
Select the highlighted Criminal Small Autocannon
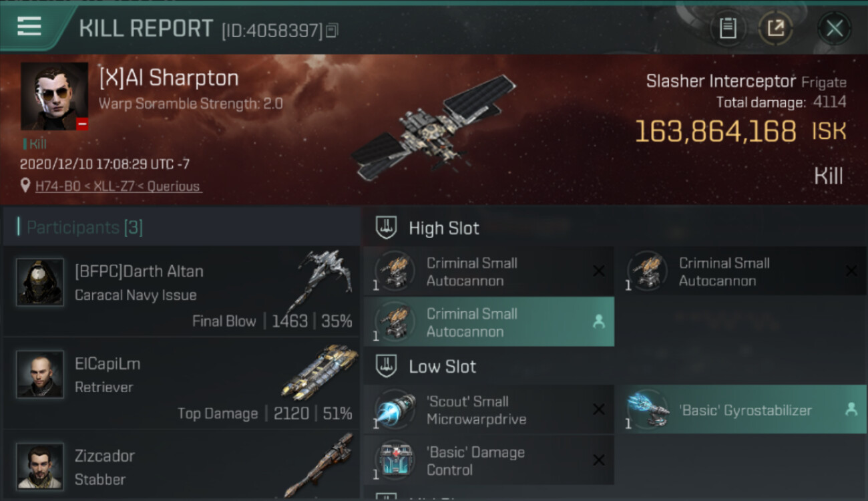[489, 322]
